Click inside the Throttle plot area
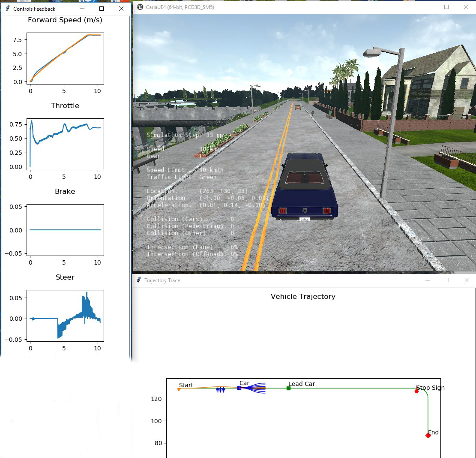476x458 pixels. pos(65,144)
